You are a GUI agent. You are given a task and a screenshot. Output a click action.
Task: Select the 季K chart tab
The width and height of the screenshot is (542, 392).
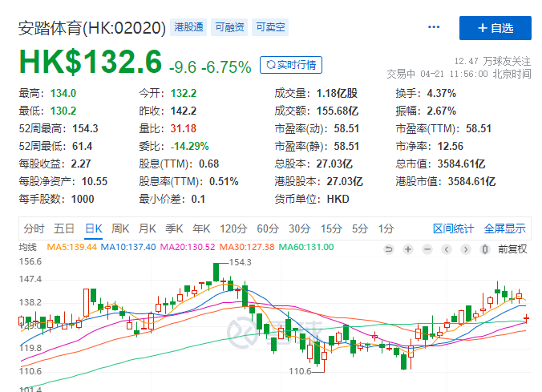pos(174,228)
